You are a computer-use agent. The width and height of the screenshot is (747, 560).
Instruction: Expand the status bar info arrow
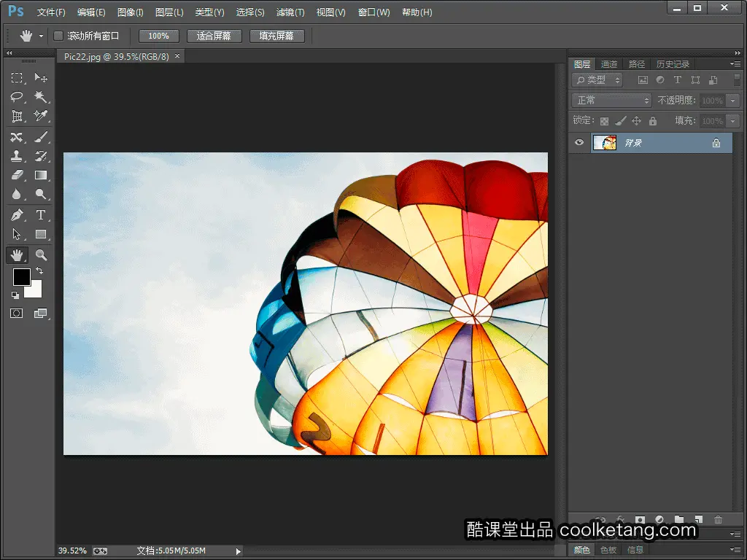(239, 551)
